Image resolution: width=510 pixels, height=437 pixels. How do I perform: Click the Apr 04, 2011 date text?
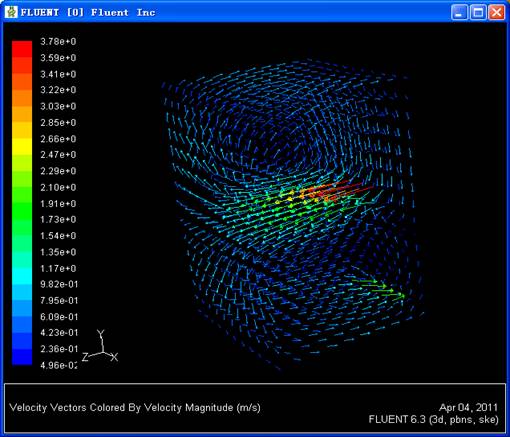click(x=468, y=407)
